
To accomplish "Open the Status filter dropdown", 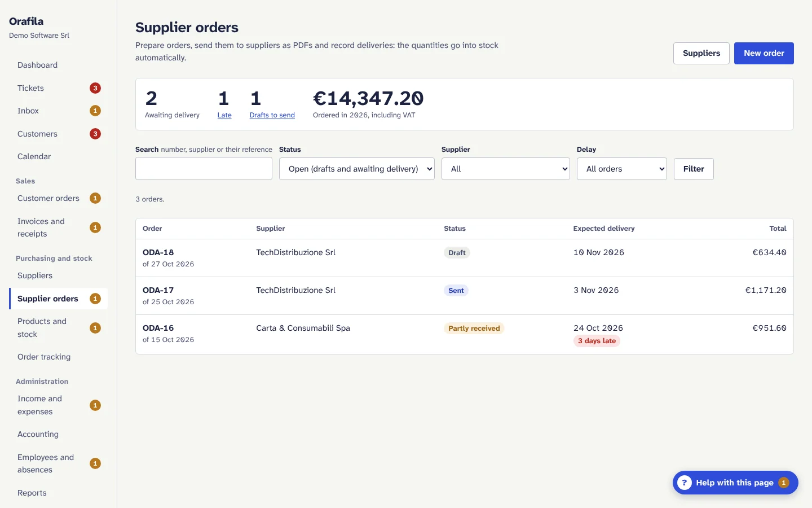I will click(356, 169).
